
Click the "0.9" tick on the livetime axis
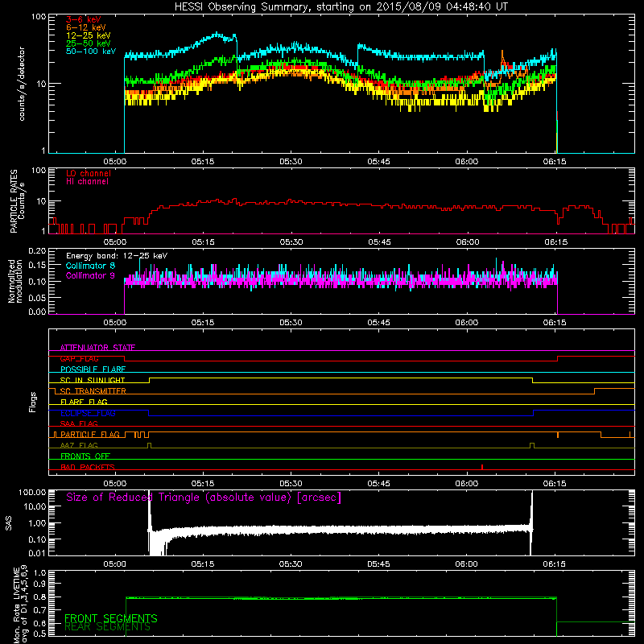pos(39,584)
